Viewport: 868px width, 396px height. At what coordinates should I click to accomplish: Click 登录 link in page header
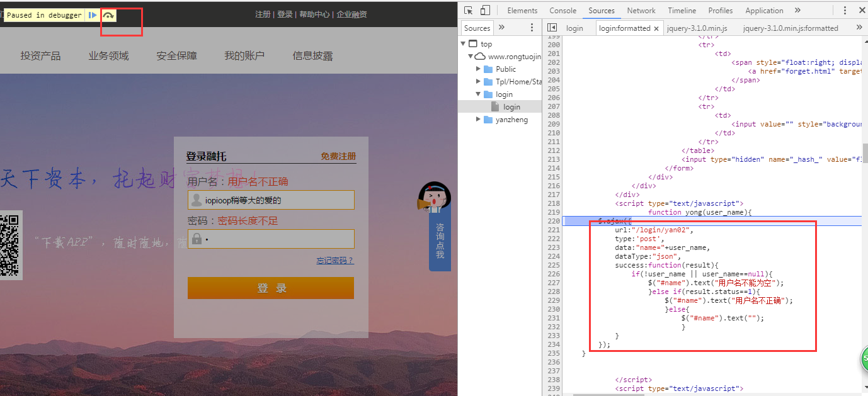click(x=285, y=14)
